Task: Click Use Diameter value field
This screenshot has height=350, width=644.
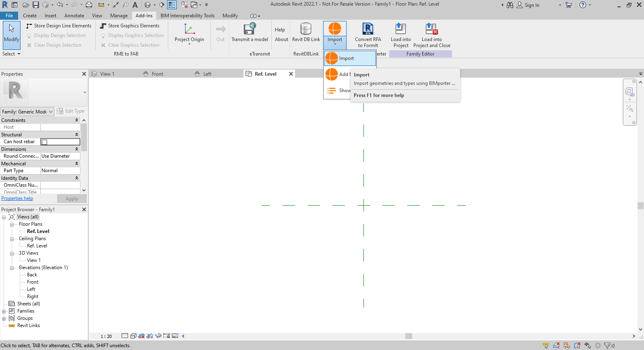Action: pyautogui.click(x=60, y=156)
